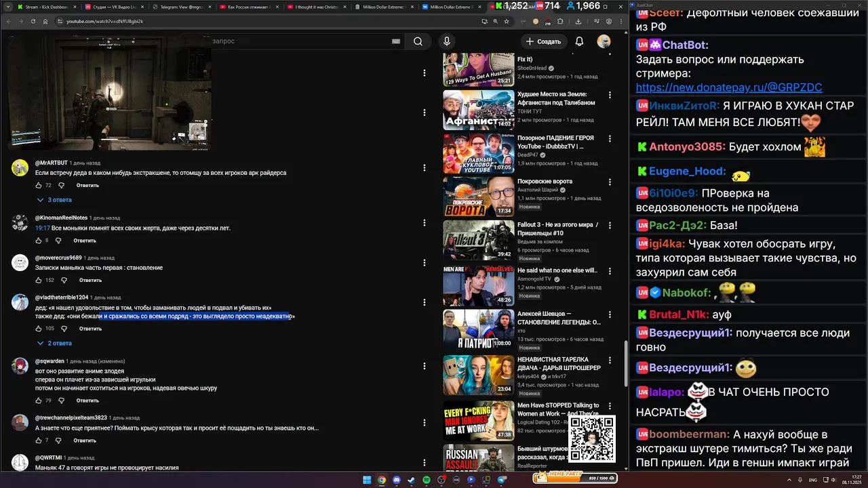Reply to @MrARTBUT comment with Ответить
This screenshot has height=488, width=868.
click(87, 185)
